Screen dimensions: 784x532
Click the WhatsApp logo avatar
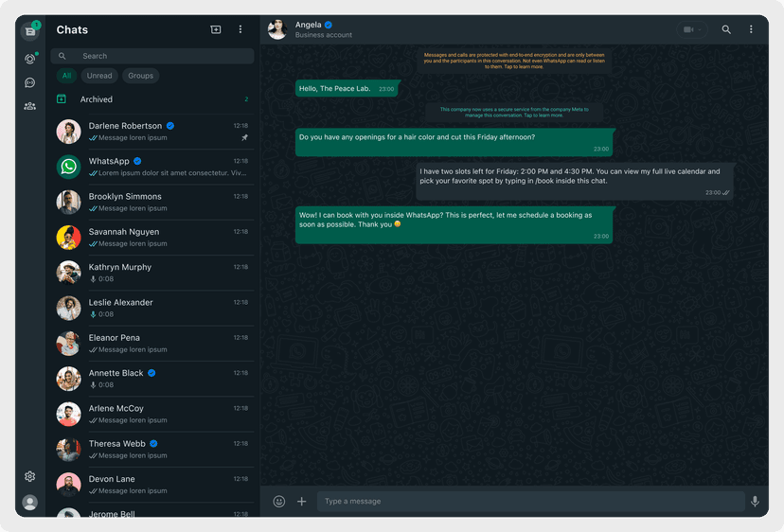[68, 167]
